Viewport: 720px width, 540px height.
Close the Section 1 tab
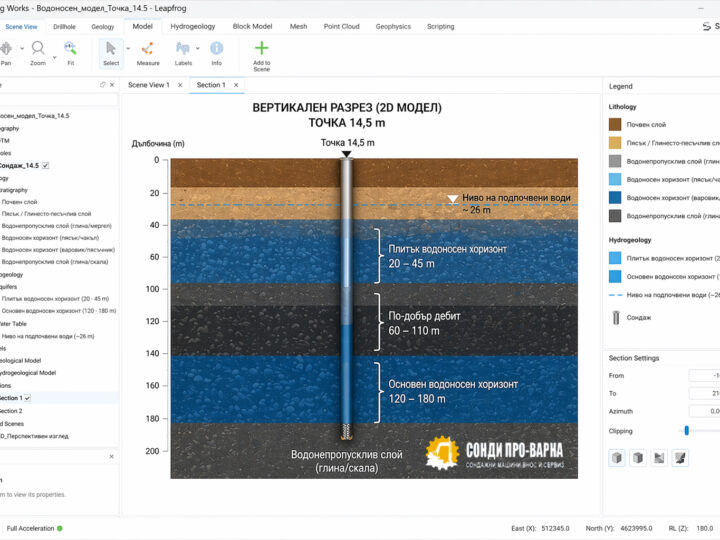[x=236, y=85]
